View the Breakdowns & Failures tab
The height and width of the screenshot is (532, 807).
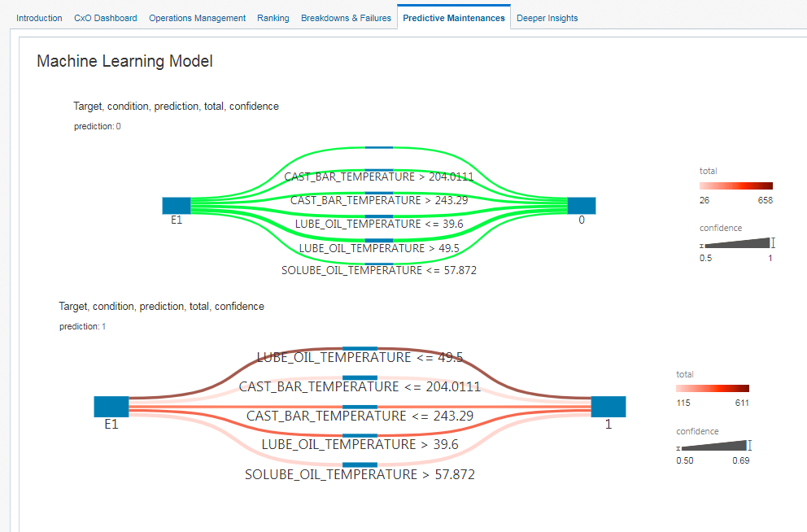click(345, 17)
